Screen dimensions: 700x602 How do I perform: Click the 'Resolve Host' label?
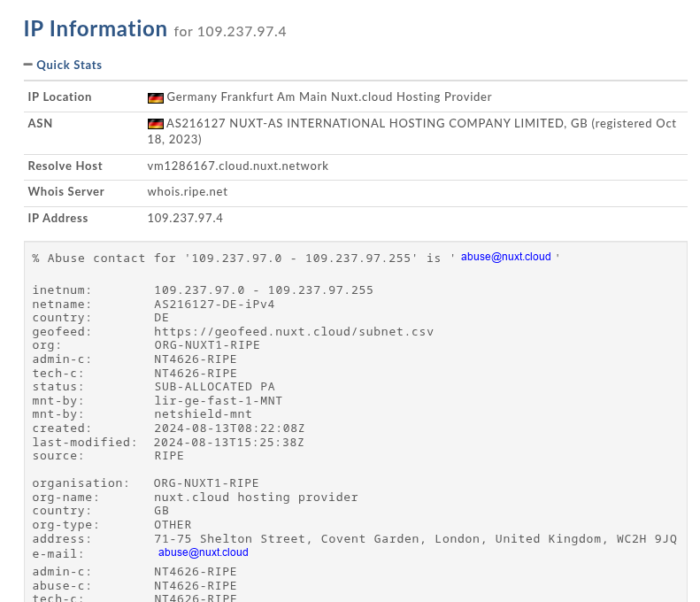pyautogui.click(x=65, y=166)
